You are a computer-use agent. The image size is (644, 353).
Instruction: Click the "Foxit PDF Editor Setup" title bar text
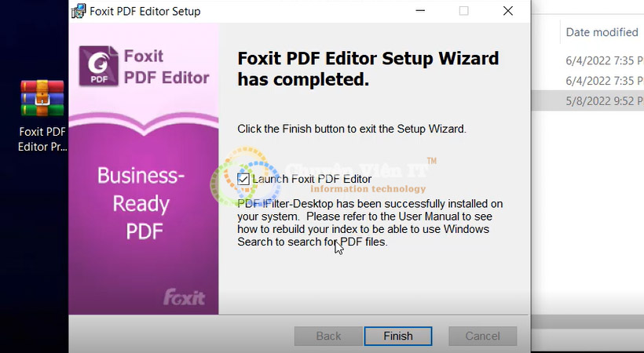(x=145, y=12)
